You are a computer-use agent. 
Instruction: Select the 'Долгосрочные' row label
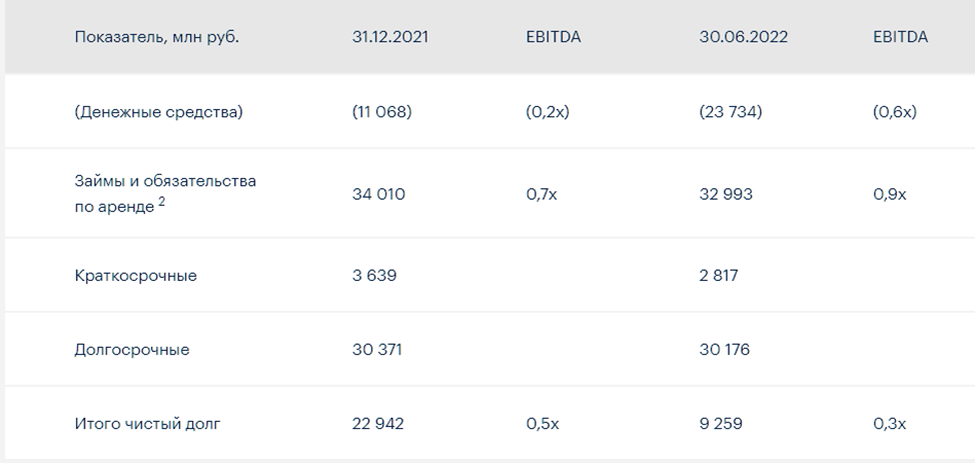[x=132, y=349]
